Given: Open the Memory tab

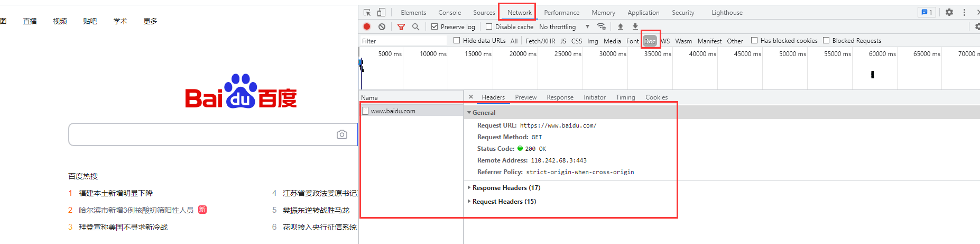Looking at the screenshot, I should 603,13.
